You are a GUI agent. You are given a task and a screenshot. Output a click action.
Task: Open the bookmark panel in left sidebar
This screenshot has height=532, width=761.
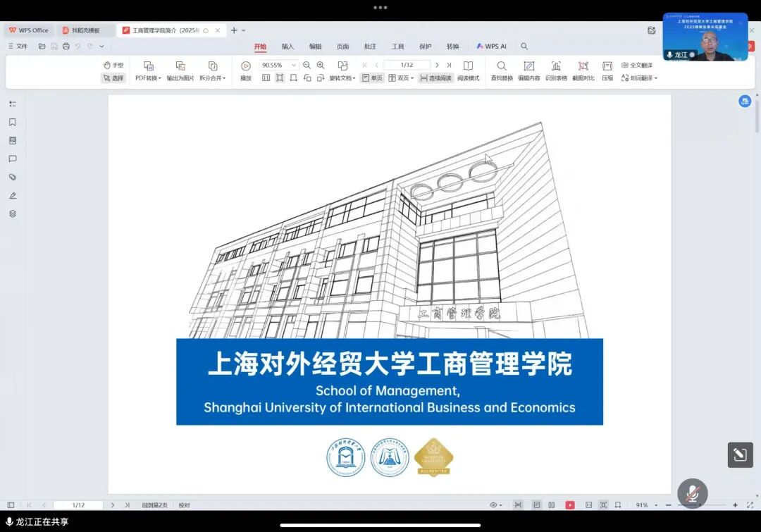click(x=12, y=122)
